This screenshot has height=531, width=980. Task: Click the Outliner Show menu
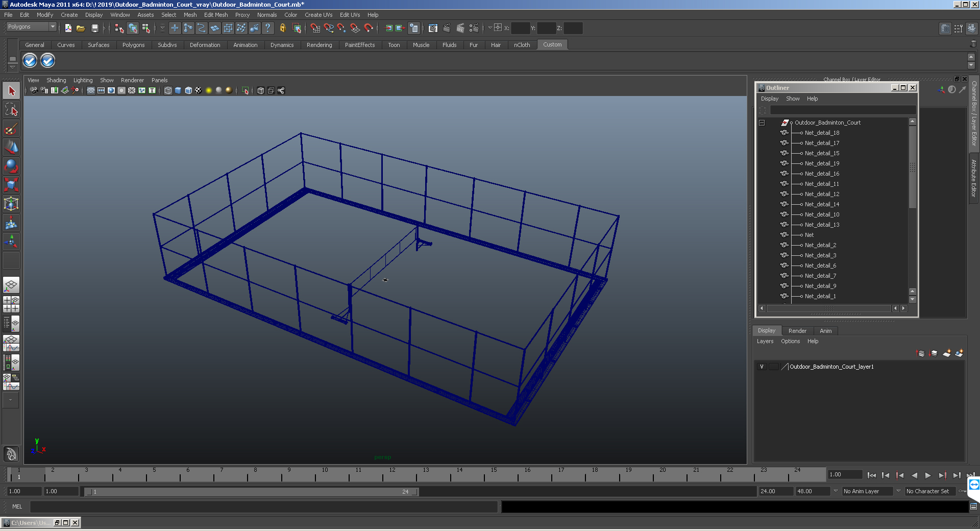793,99
